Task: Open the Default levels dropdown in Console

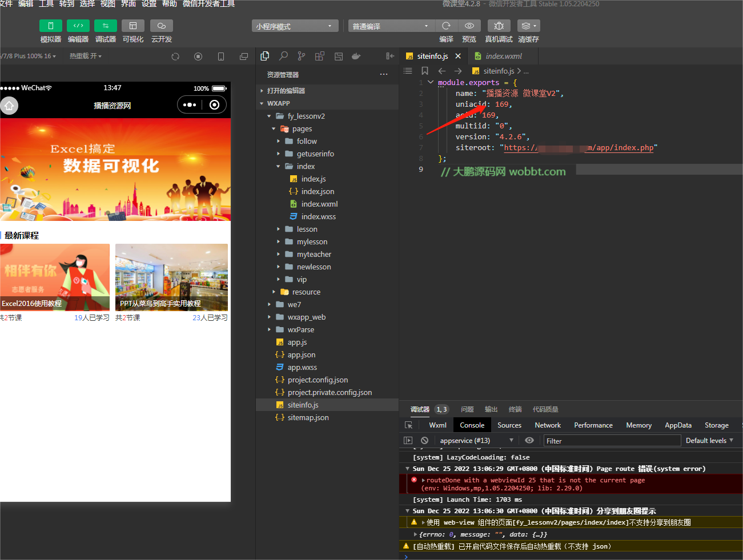Action: [x=709, y=440]
